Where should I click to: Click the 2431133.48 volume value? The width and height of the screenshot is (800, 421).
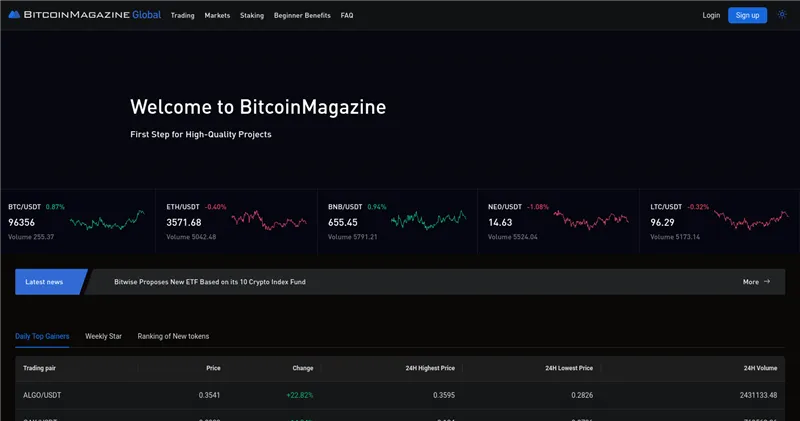pyautogui.click(x=758, y=395)
